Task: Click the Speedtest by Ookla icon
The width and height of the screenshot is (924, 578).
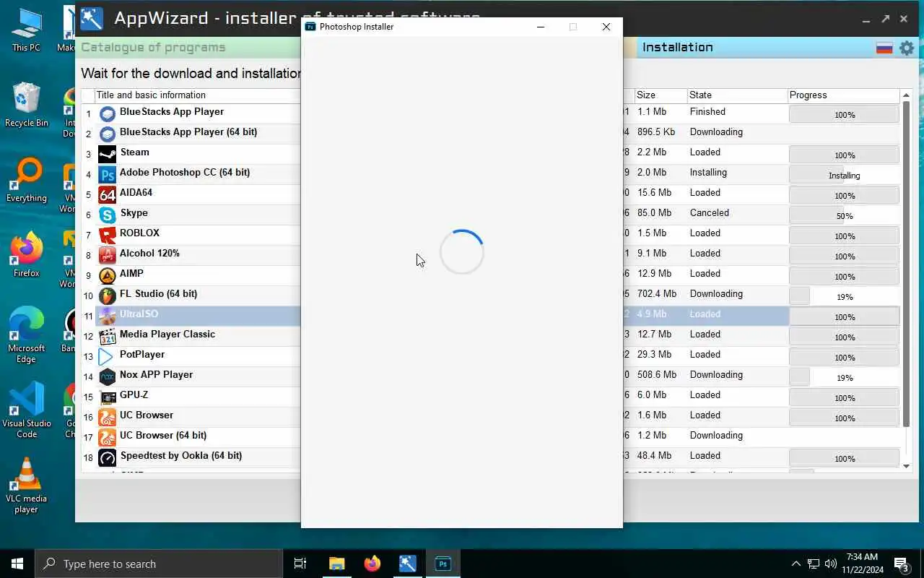Action: point(107,458)
